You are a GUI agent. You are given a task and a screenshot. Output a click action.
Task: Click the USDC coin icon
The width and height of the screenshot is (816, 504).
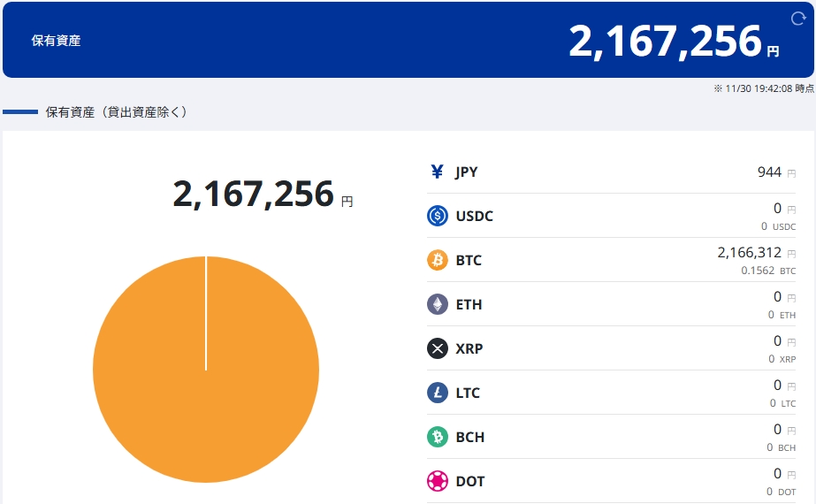click(x=438, y=216)
